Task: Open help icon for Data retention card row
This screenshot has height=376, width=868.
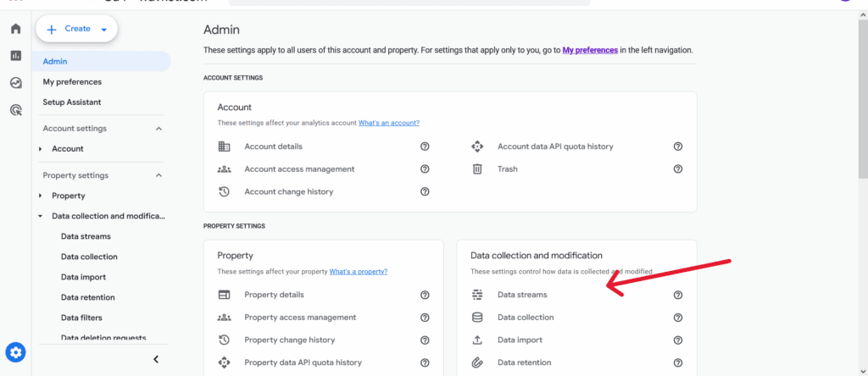Action: 677,362
